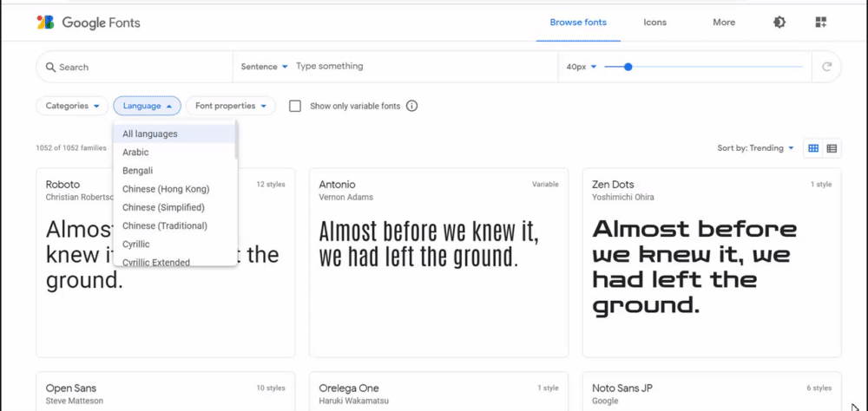Open the selected families panel icon

click(821, 23)
